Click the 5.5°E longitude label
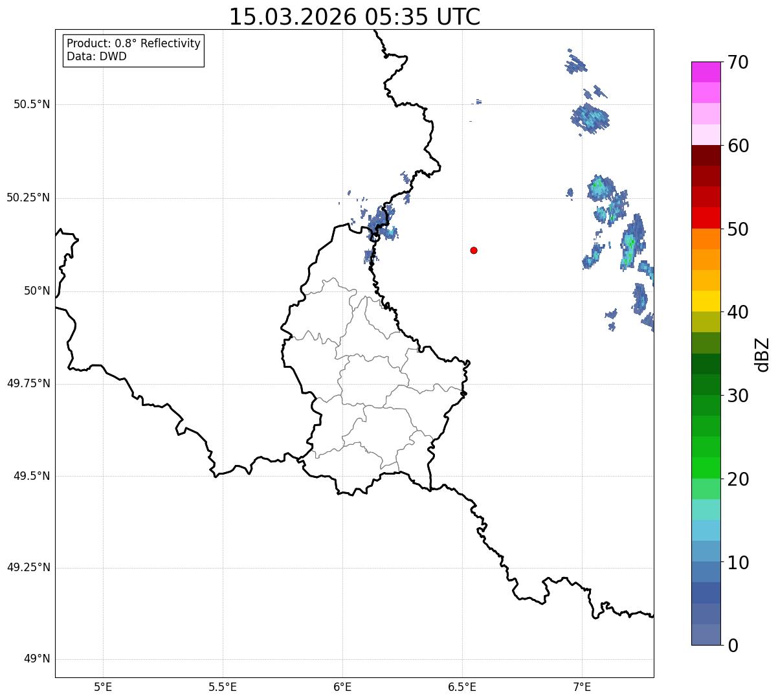The height and width of the screenshot is (700, 778). tap(223, 686)
